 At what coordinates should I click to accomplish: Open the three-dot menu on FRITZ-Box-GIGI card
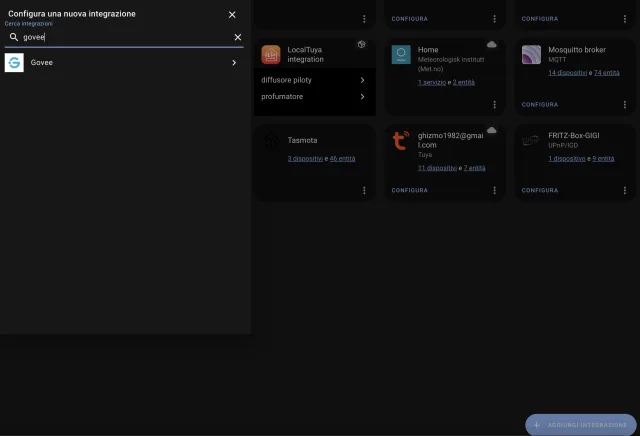[x=624, y=190]
